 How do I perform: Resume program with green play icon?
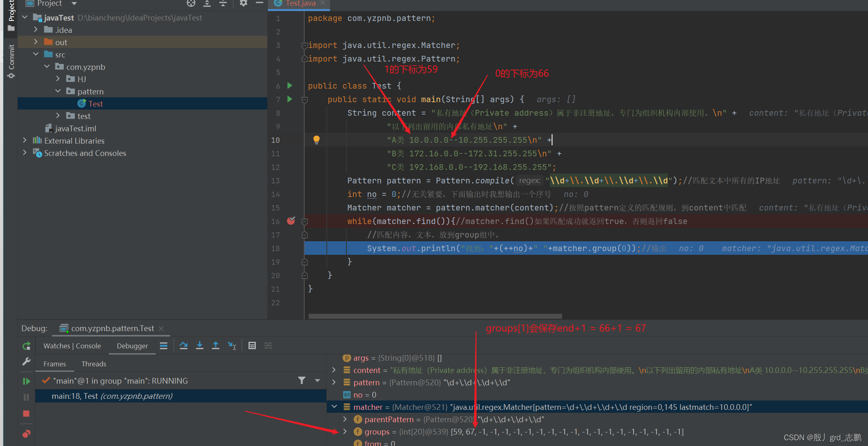tap(27, 381)
